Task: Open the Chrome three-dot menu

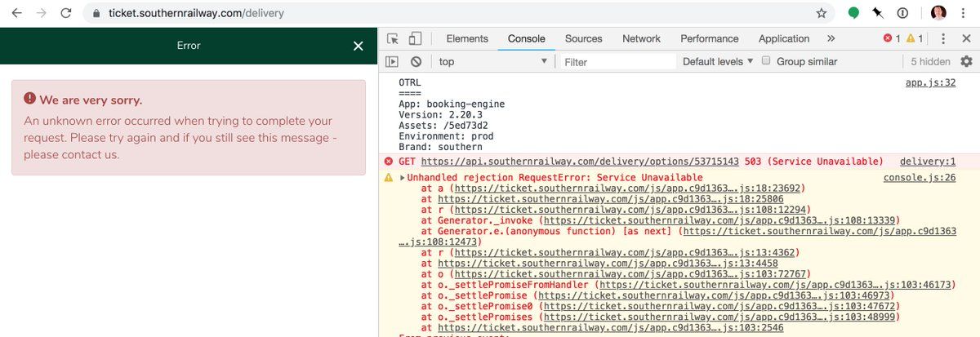Action: [x=964, y=13]
